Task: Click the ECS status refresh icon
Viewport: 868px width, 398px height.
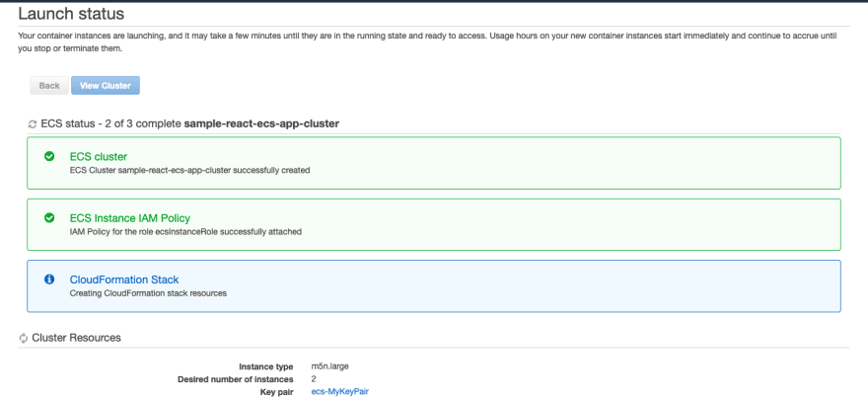Action: click(x=33, y=124)
